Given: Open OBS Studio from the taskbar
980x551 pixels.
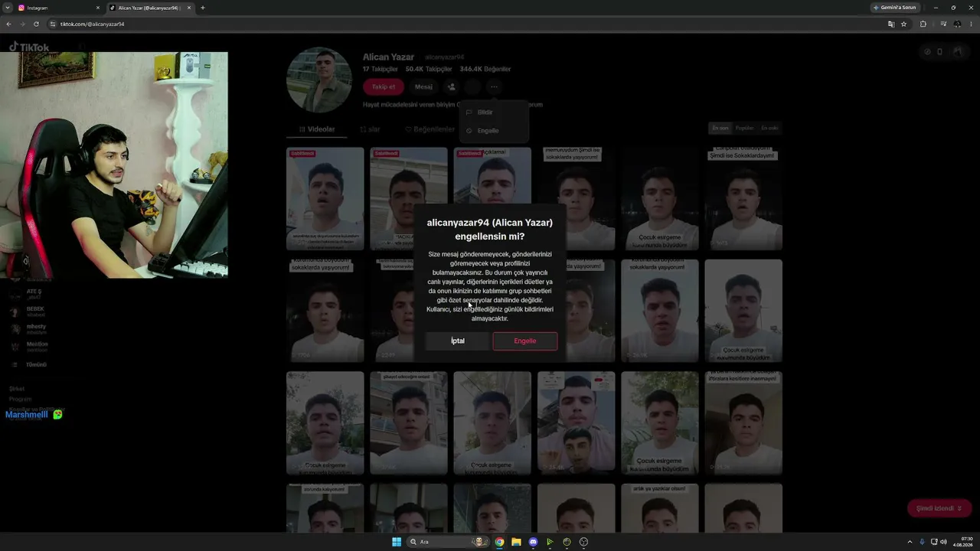Looking at the screenshot, I should tap(584, 542).
